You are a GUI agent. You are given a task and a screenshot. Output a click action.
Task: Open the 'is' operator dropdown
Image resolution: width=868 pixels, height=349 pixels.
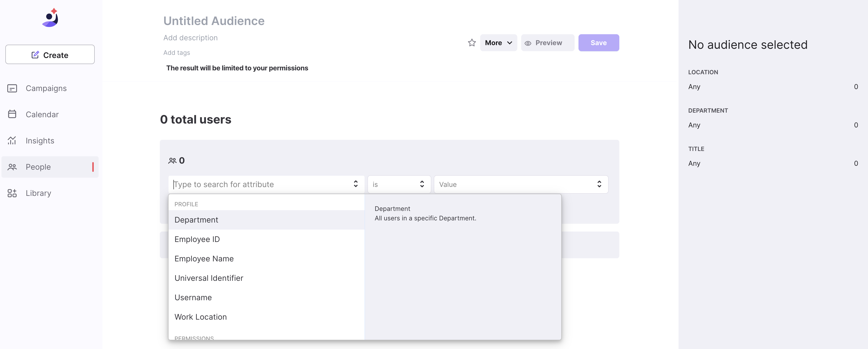click(399, 184)
